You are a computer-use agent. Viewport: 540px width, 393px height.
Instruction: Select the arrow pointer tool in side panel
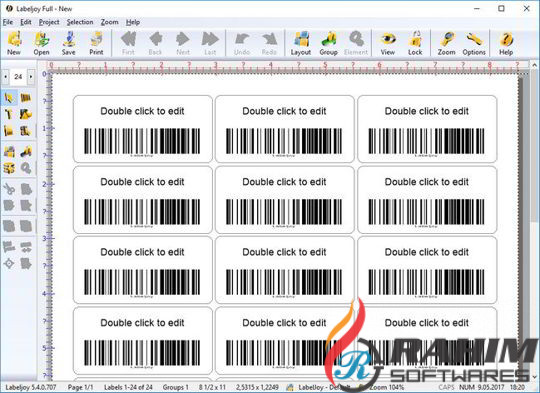[9, 98]
